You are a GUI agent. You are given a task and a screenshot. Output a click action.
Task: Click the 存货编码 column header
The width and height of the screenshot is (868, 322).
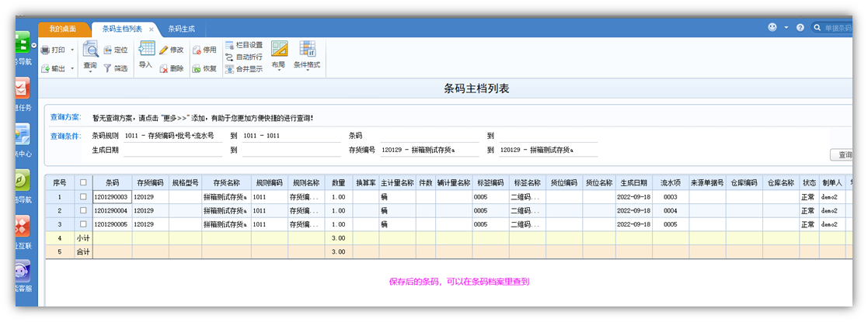point(151,182)
